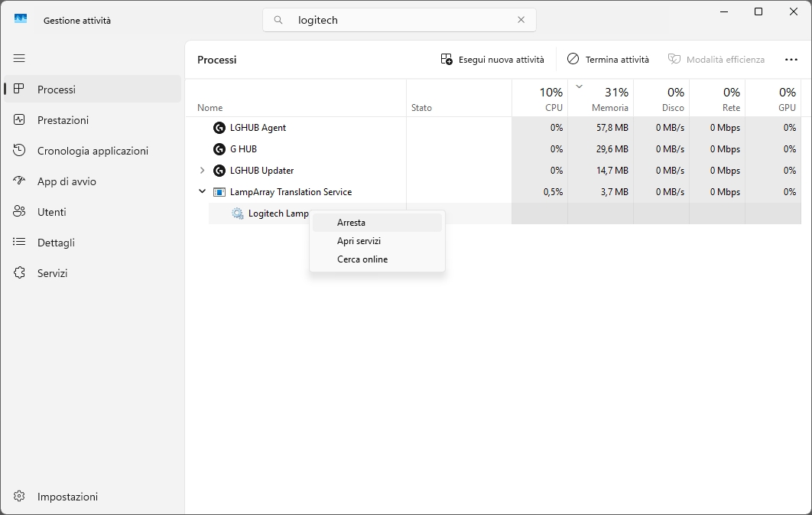
Task: Sort by Rete column header
Action: point(717,98)
